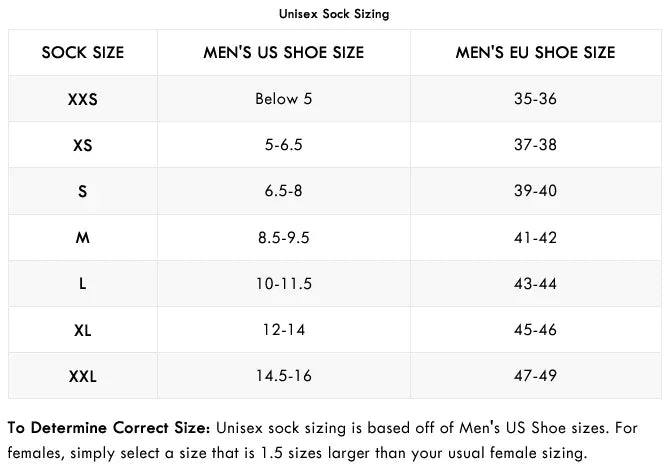Click the XL sock size cell
This screenshot has width=669, height=467.
click(83, 330)
